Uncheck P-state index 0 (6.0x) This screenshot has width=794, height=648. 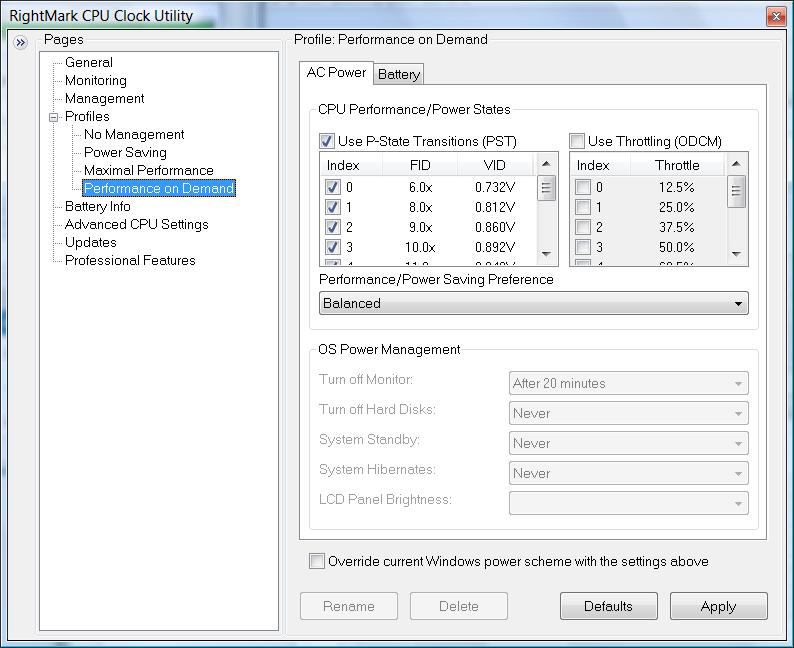[332, 187]
